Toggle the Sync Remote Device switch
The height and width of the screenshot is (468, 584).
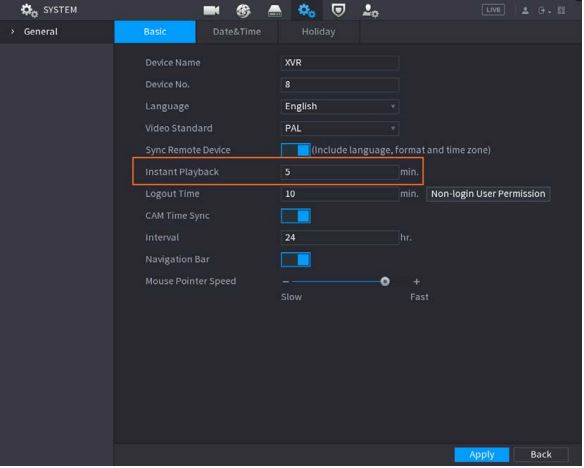point(296,150)
